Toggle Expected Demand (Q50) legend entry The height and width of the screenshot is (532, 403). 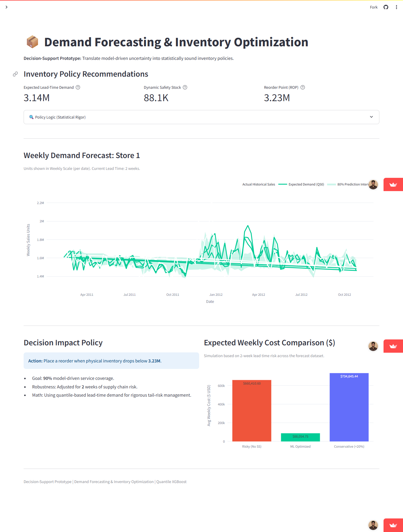302,184
